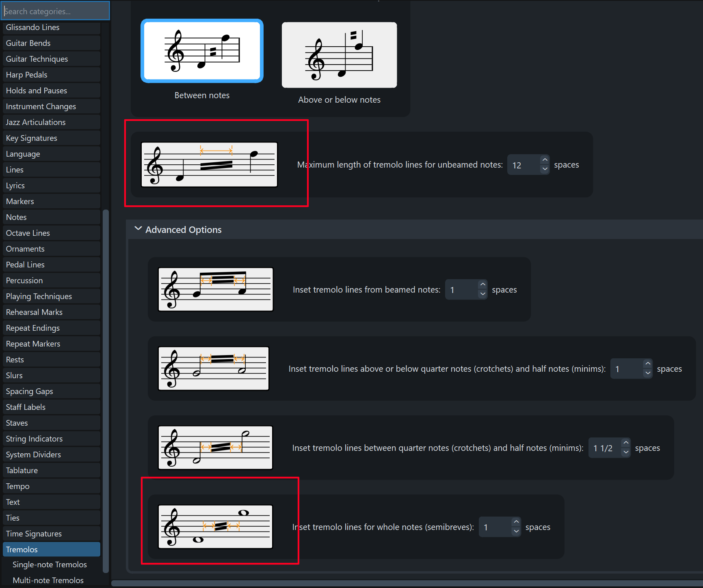Select the Staff Labels category

(52, 407)
